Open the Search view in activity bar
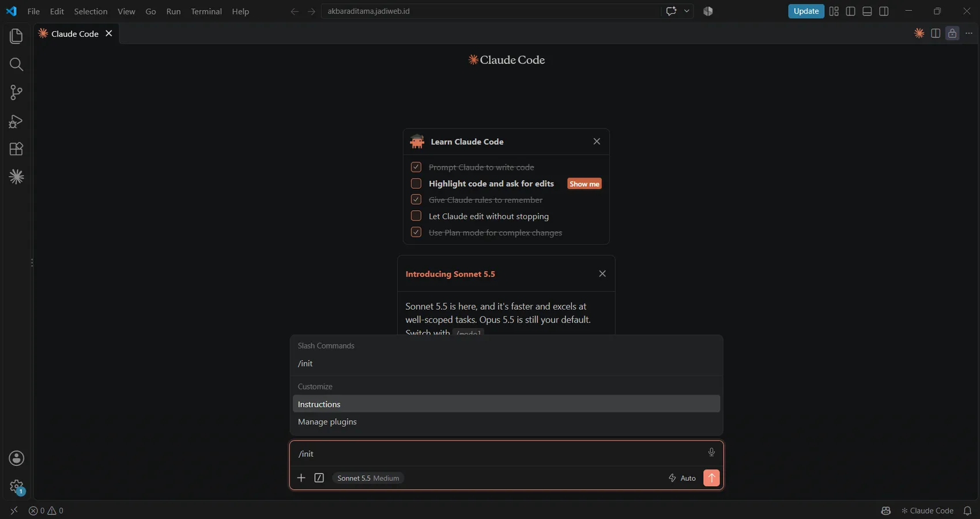This screenshot has height=519, width=980. tap(16, 64)
